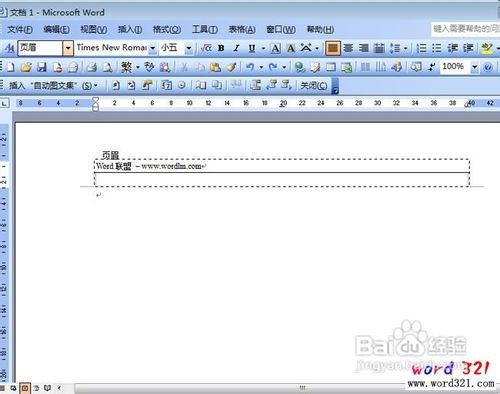This screenshot has height=394, width=500.
Task: Click the New blank document icon
Action: pos(10,67)
